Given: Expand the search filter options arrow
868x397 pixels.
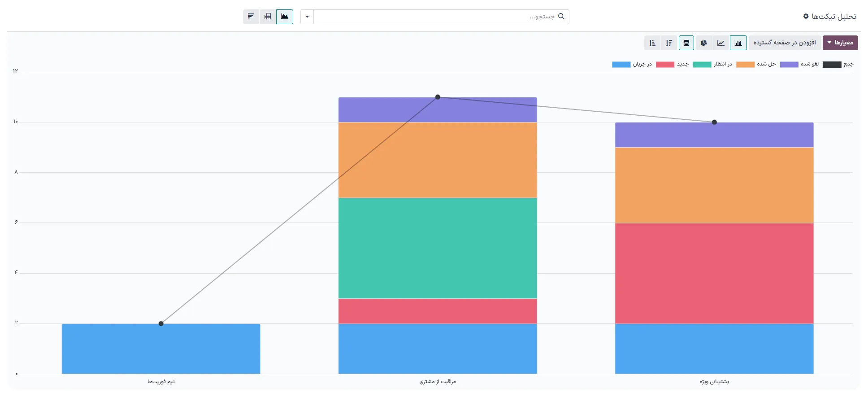Looking at the screenshot, I should [x=307, y=17].
